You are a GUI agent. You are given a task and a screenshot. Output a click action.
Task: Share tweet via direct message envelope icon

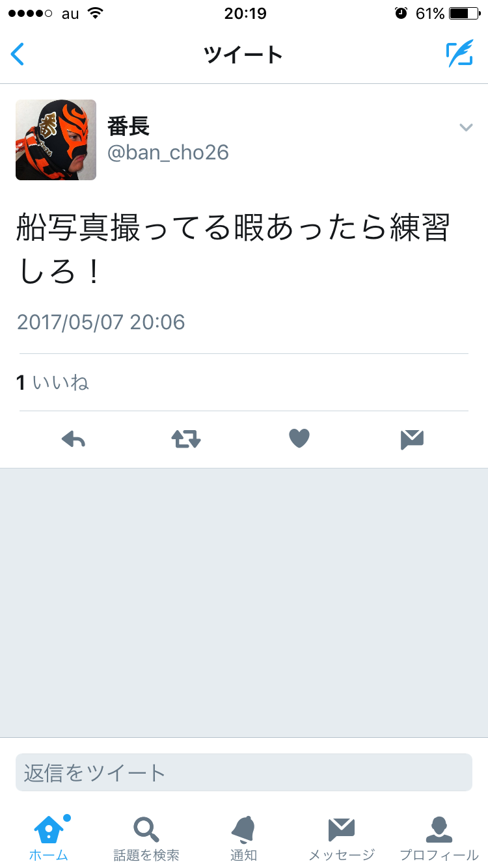(412, 441)
